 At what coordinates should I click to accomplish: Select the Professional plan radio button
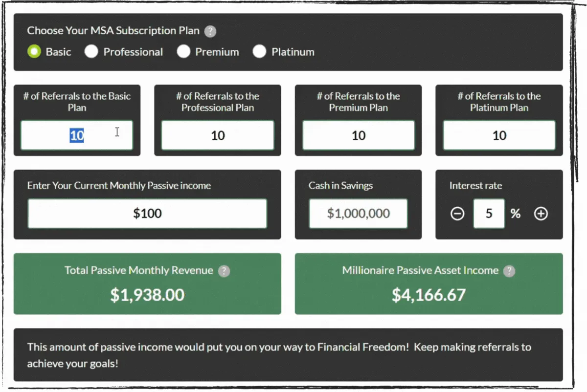pyautogui.click(x=91, y=52)
